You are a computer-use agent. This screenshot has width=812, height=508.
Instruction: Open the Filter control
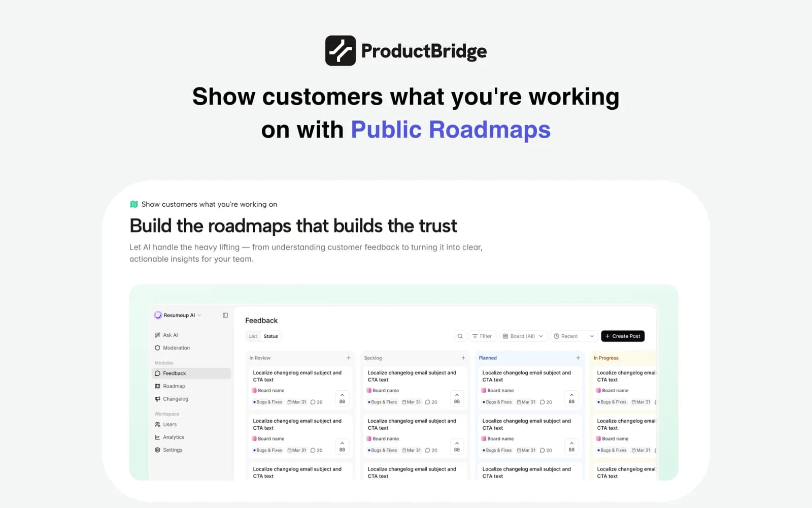point(482,336)
